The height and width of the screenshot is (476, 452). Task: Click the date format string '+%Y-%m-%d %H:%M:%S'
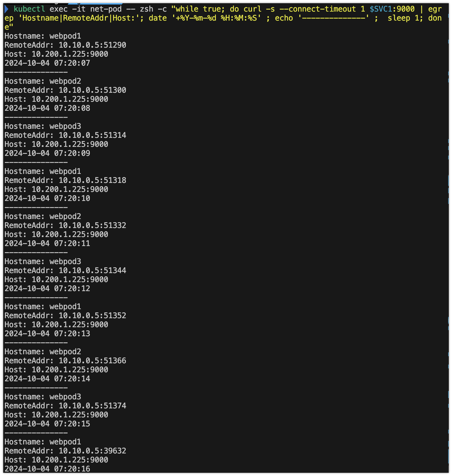coord(216,18)
